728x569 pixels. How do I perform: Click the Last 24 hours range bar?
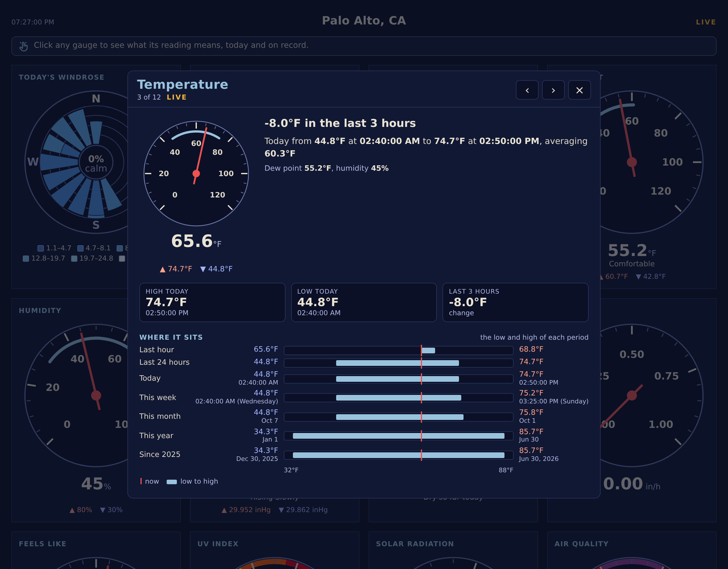pyautogui.click(x=398, y=363)
